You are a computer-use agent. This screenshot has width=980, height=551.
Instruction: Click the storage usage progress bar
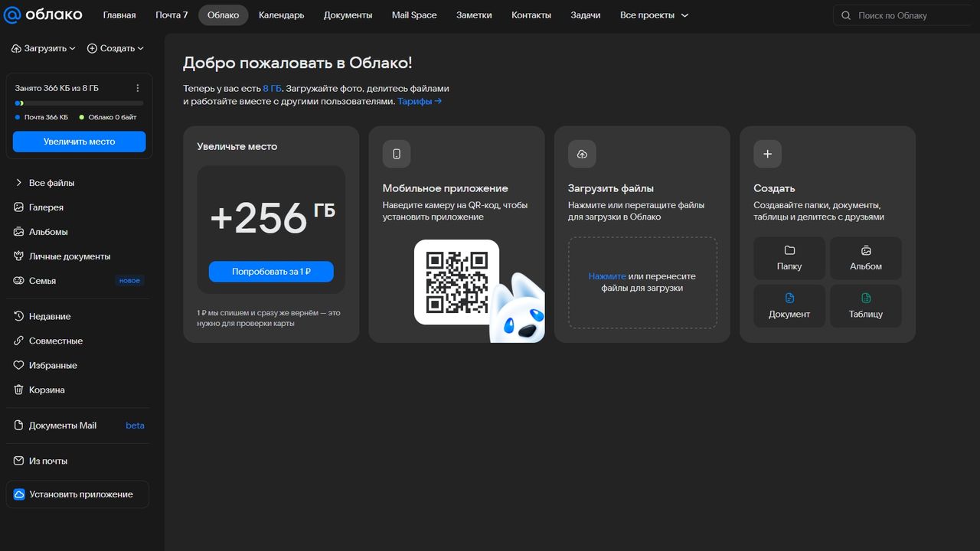coord(79,103)
